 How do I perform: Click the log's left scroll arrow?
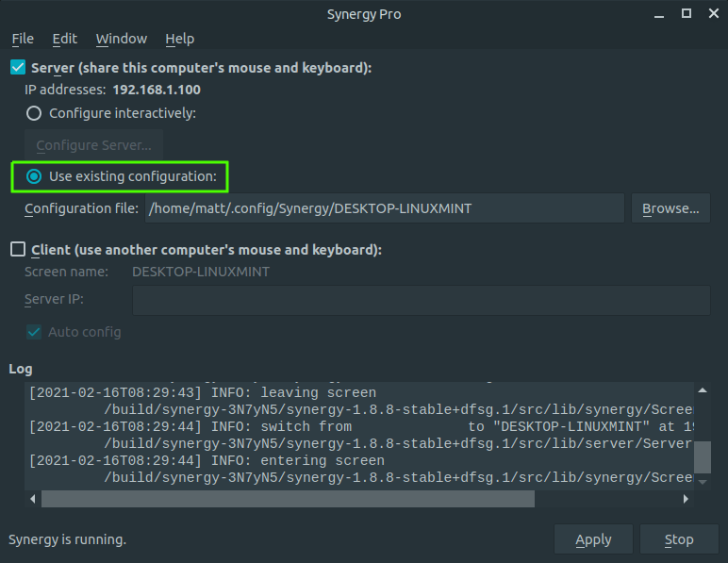click(x=32, y=499)
